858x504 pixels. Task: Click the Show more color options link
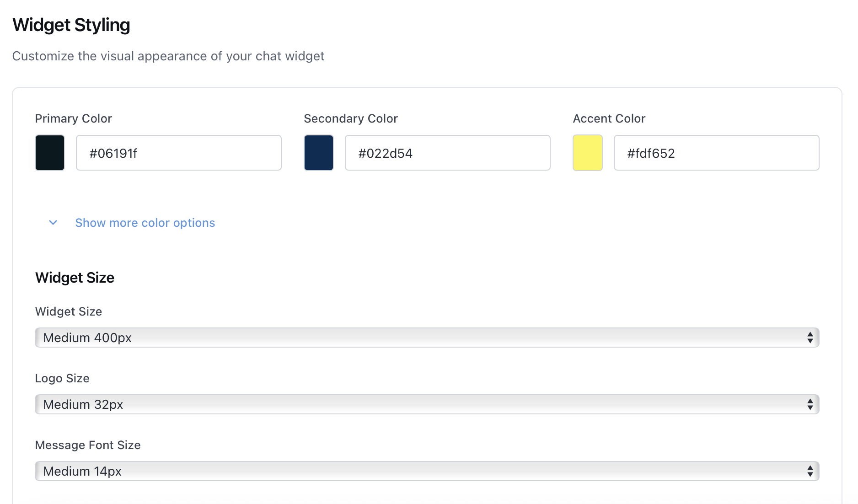click(x=145, y=223)
